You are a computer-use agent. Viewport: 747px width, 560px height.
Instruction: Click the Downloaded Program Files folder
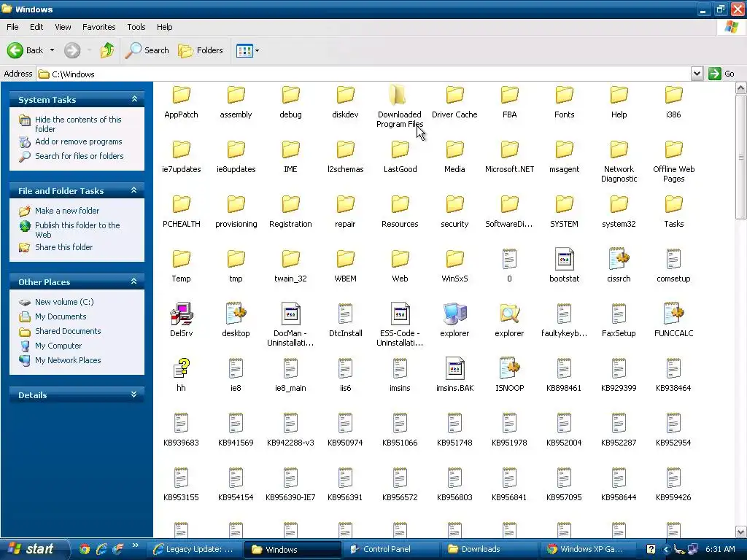pyautogui.click(x=400, y=106)
